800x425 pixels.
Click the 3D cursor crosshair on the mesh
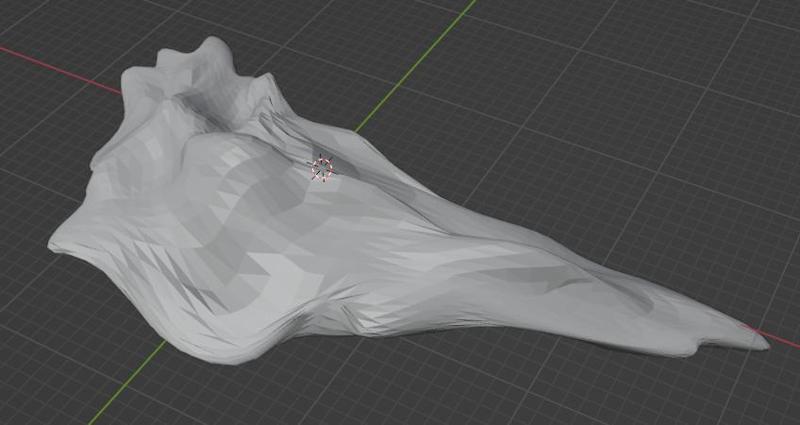pos(322,167)
